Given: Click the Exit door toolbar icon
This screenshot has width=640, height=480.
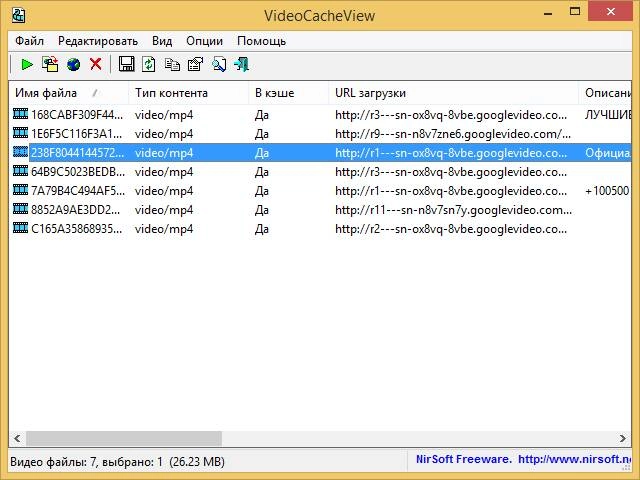Looking at the screenshot, I should click(242, 64).
